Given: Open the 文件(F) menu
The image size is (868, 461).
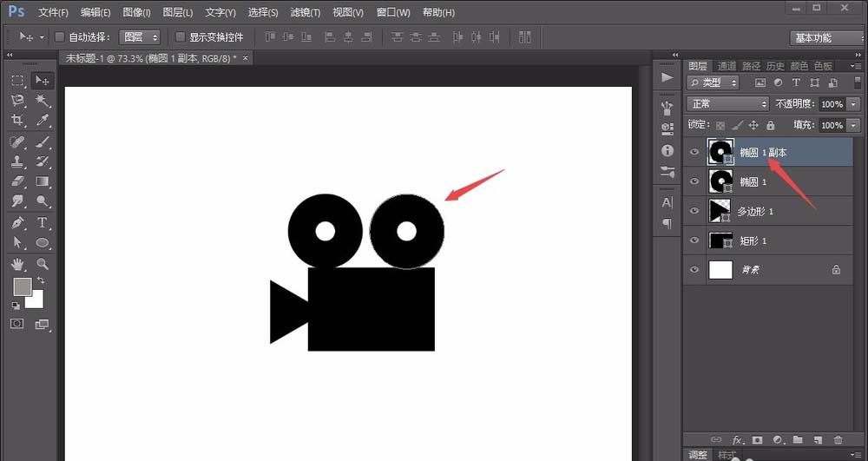Looking at the screenshot, I should click(53, 12).
